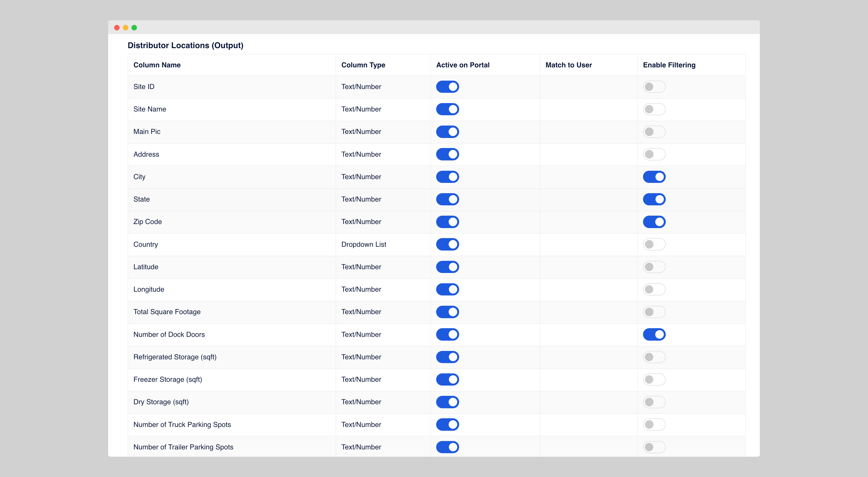Enable filtering for Longitude

click(654, 289)
